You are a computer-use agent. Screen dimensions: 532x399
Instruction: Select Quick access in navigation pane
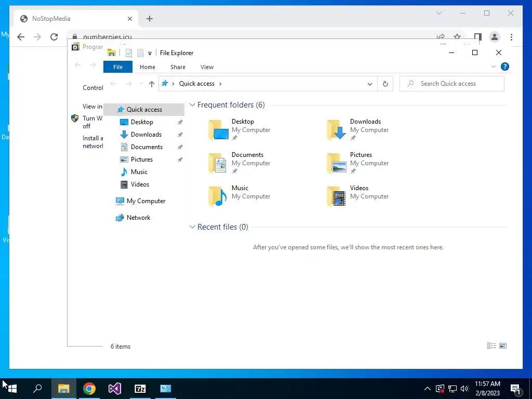click(x=144, y=109)
